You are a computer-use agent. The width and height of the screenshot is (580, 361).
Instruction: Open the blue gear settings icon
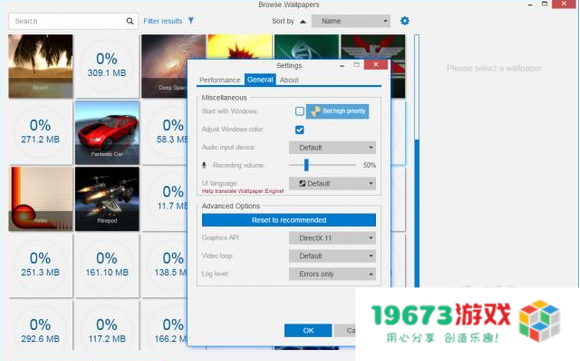click(x=405, y=21)
